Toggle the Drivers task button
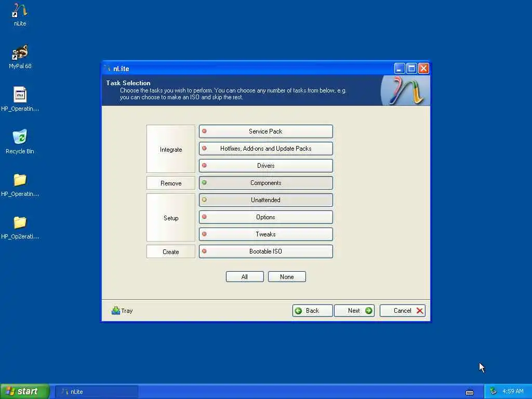 point(265,166)
